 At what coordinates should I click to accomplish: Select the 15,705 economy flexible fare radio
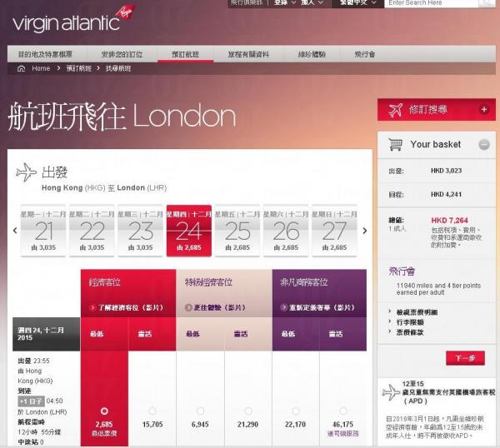tap(152, 411)
